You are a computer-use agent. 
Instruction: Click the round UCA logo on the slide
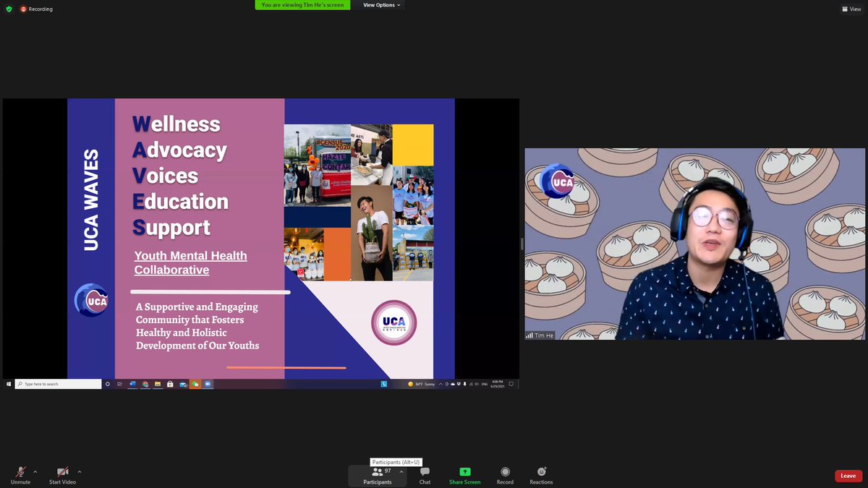tap(394, 322)
